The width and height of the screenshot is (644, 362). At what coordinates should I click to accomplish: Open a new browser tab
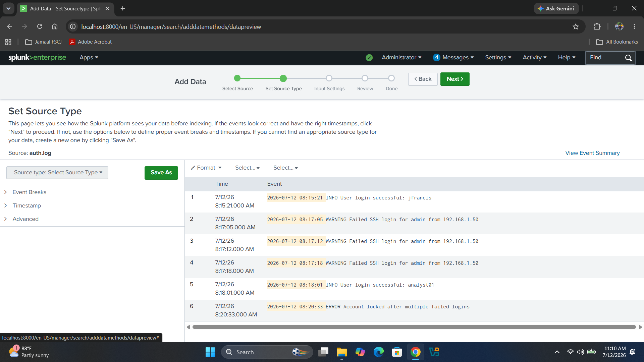pyautogui.click(x=123, y=8)
